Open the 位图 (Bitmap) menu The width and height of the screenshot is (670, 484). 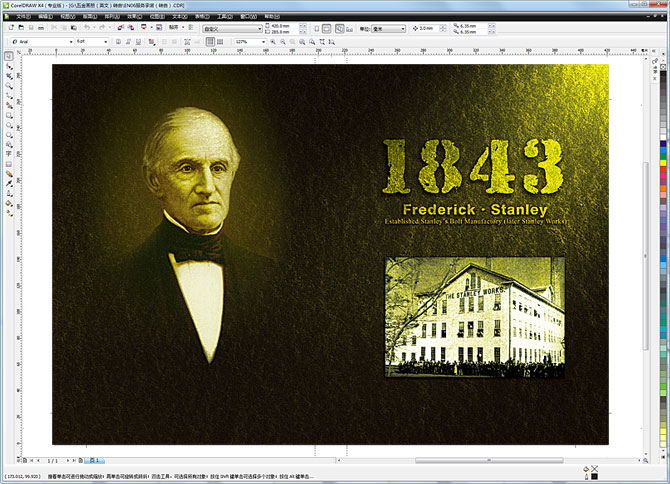click(x=157, y=16)
